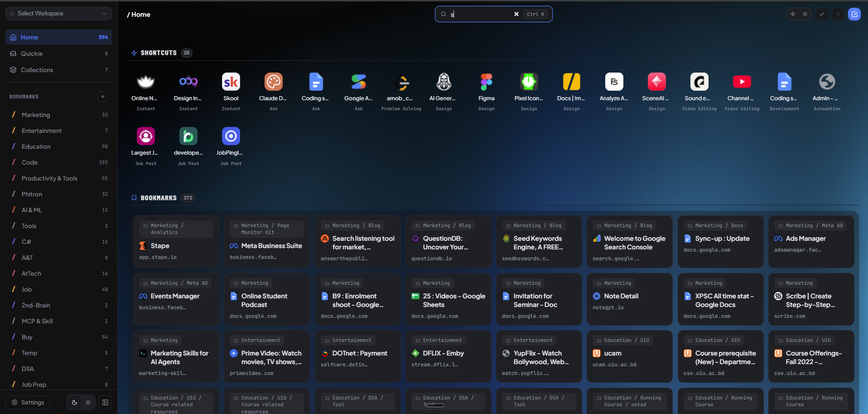Select the DSA folder

click(x=58, y=369)
